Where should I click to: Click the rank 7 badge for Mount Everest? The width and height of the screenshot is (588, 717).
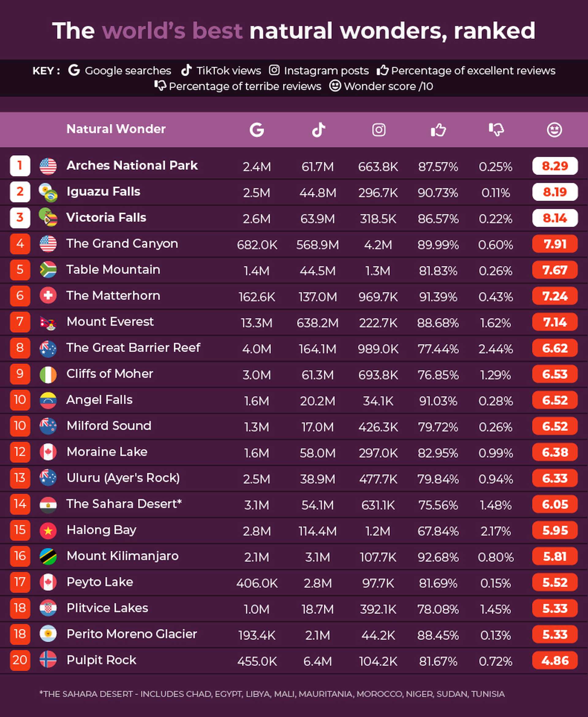tap(20, 321)
